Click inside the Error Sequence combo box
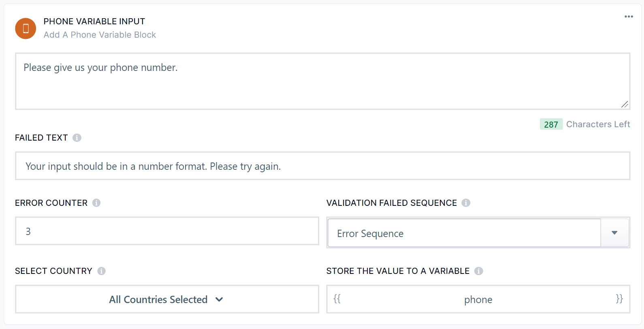The image size is (644, 329). point(464,233)
